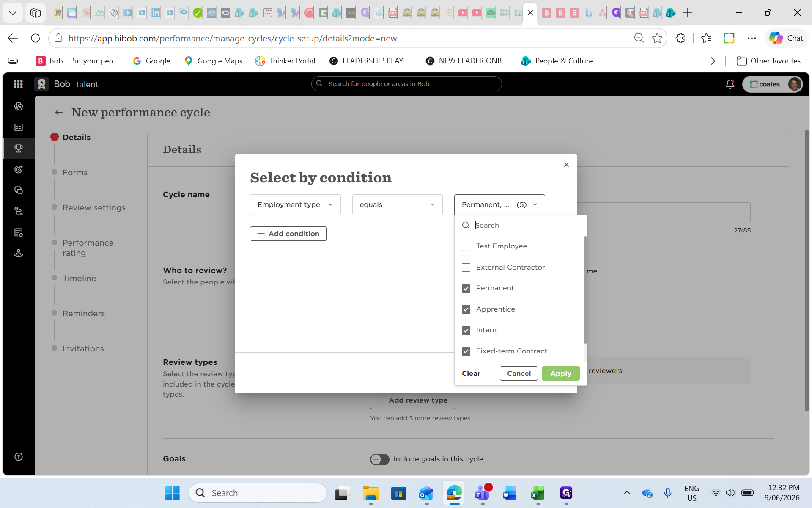812x508 pixels.
Task: Toggle Include goals in this cycle
Action: click(x=379, y=459)
